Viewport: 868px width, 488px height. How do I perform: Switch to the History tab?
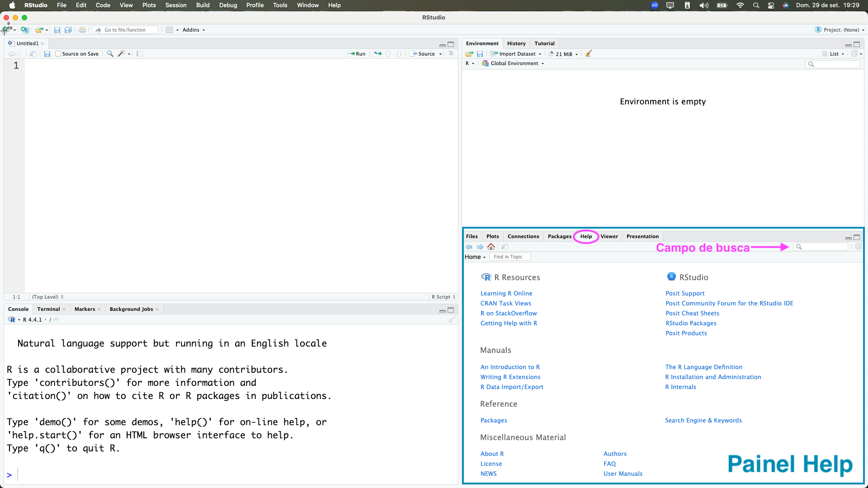coord(516,43)
